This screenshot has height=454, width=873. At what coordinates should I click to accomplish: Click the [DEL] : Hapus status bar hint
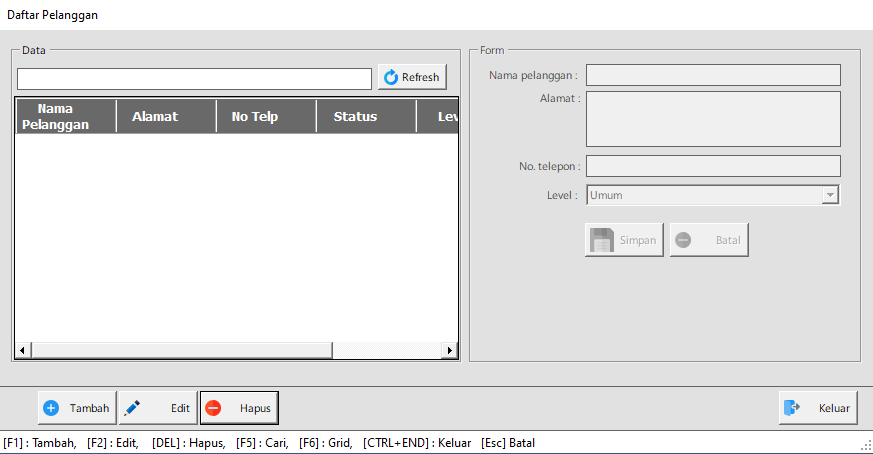188,443
